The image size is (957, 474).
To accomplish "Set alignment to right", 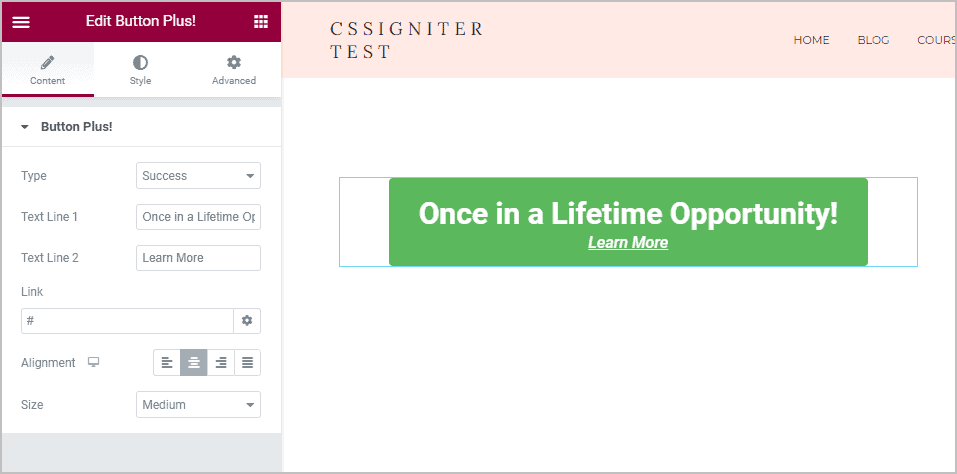I will pyautogui.click(x=221, y=363).
